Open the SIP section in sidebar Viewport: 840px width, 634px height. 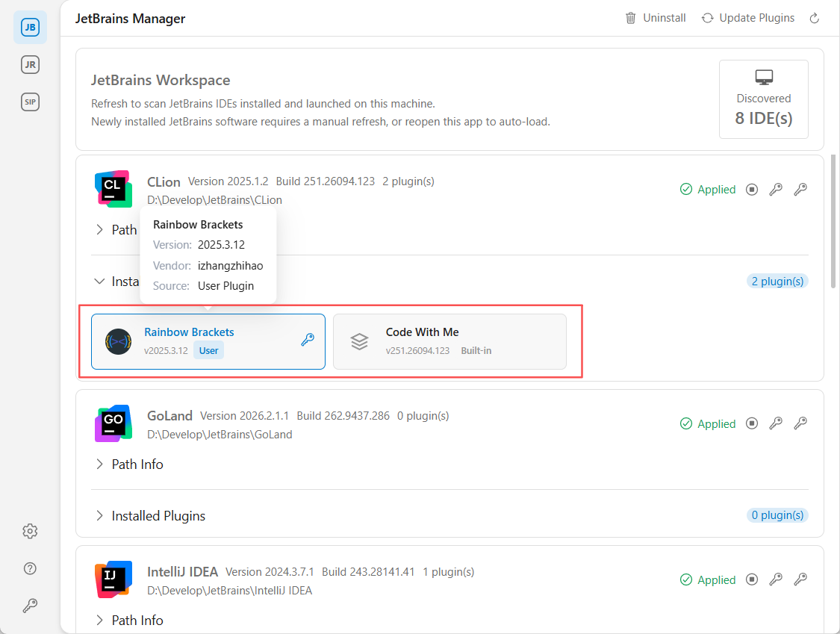[x=30, y=102]
